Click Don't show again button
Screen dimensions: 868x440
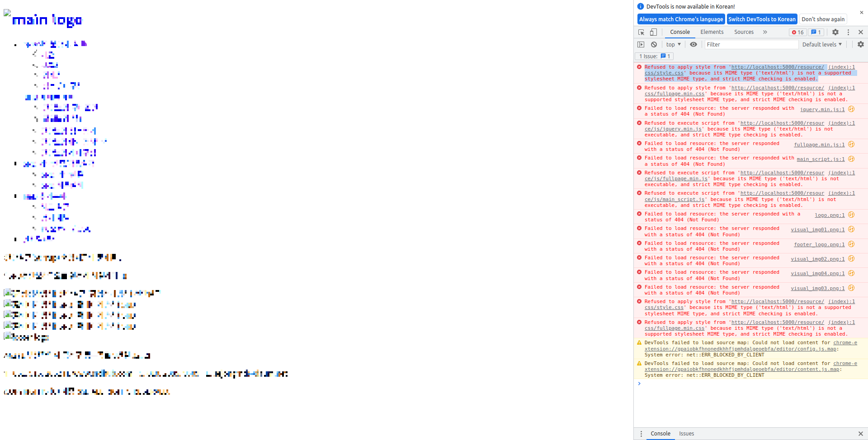823,19
